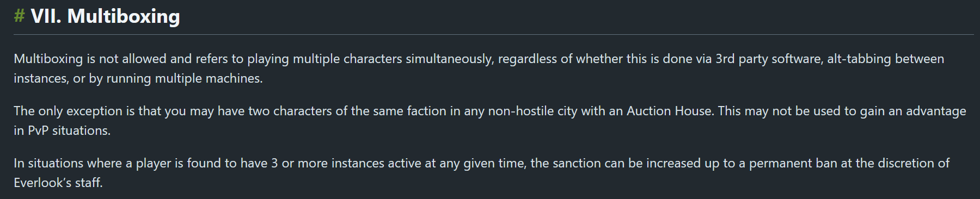Screen dimensions: 980x199
Task: Click the green # anchor before the heading
Action: 19,16
